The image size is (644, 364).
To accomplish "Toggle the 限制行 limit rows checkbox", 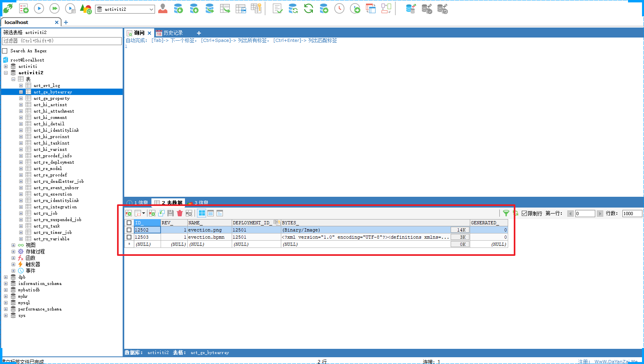I will tap(525, 214).
